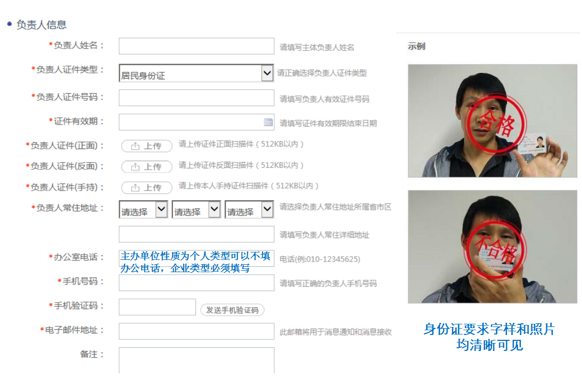This screenshot has height=392, width=582.
Task: Click the 手机号码 input field
Action: pyautogui.click(x=196, y=282)
